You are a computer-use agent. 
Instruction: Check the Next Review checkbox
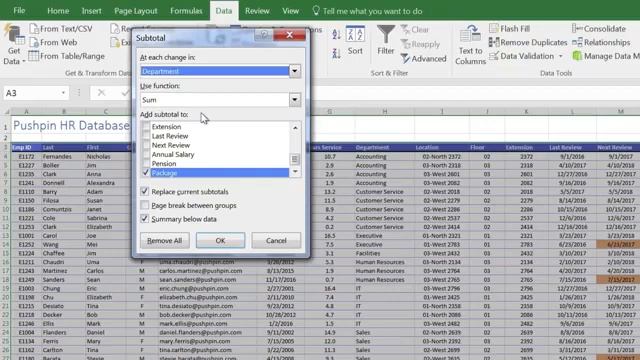coord(146,145)
